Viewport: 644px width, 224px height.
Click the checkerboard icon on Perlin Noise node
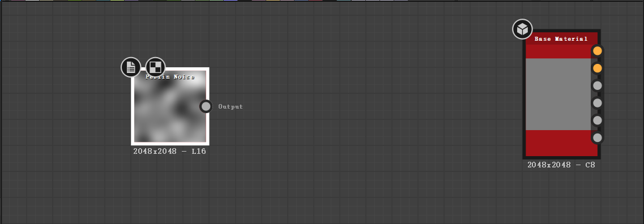pos(155,67)
